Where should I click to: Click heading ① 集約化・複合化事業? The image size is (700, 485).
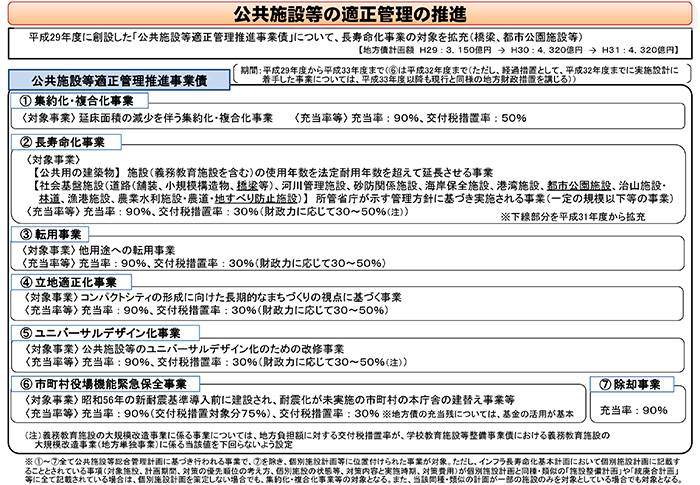[79, 101]
